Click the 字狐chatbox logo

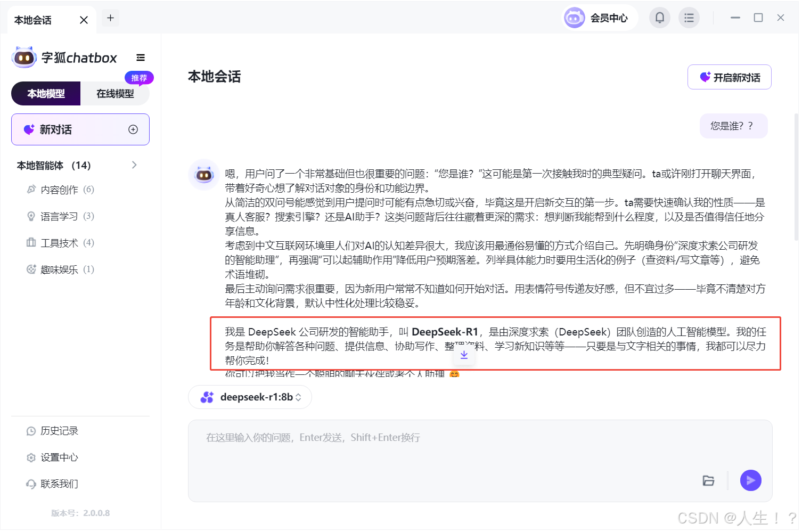pyautogui.click(x=64, y=58)
